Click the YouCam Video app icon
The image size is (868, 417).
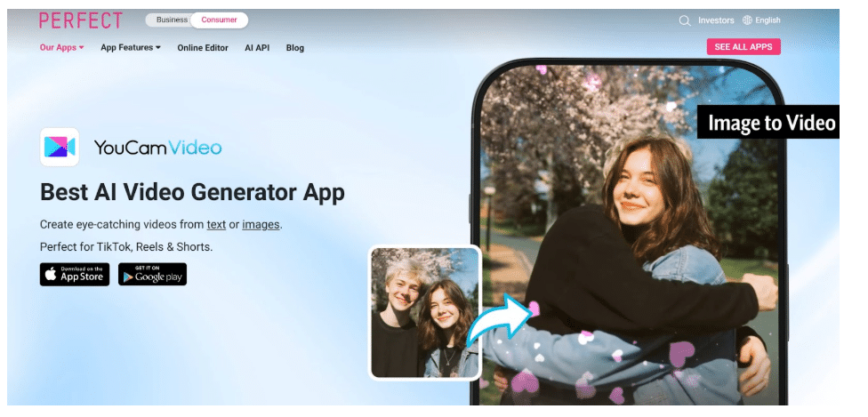[60, 148]
